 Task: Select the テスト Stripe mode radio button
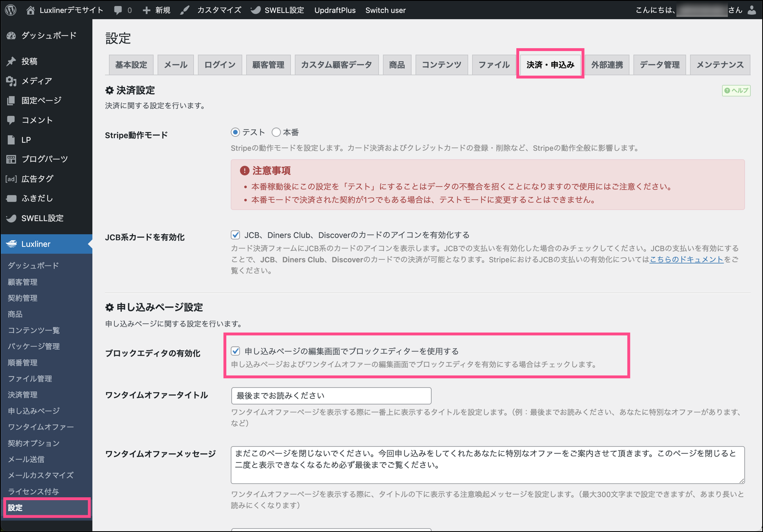pyautogui.click(x=235, y=132)
